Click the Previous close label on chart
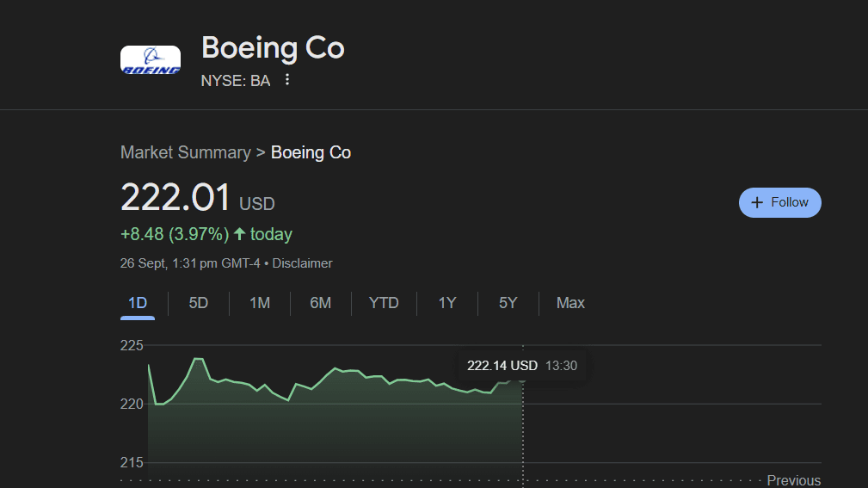The width and height of the screenshot is (868, 488). pos(793,480)
